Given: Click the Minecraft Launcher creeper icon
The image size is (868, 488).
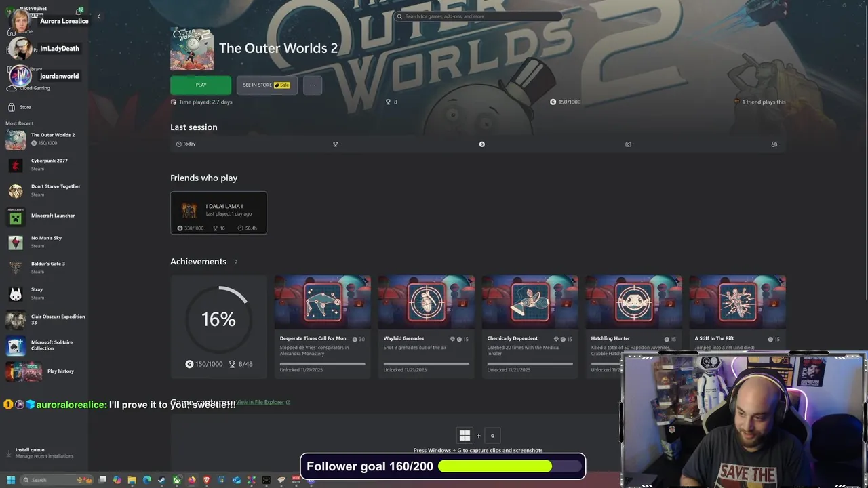Looking at the screenshot, I should [16, 217].
